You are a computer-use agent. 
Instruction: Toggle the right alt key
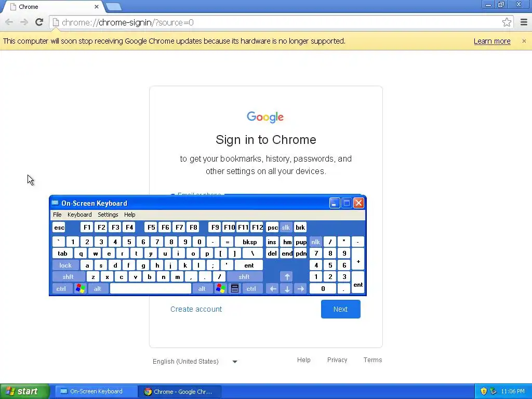pos(202,289)
